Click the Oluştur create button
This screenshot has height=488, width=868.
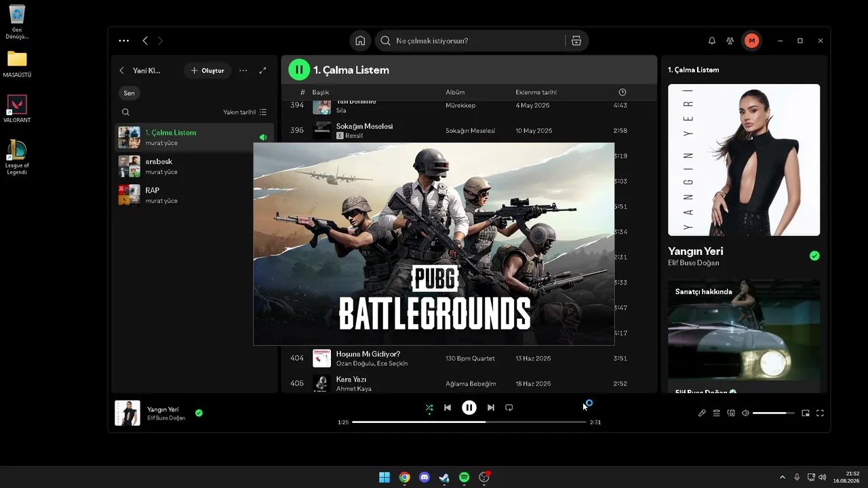208,70
